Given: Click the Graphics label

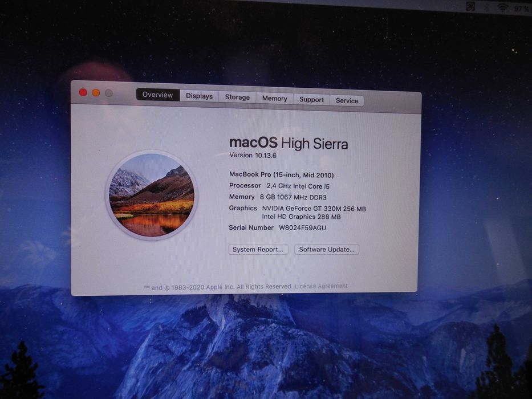Looking at the screenshot, I should point(243,208).
